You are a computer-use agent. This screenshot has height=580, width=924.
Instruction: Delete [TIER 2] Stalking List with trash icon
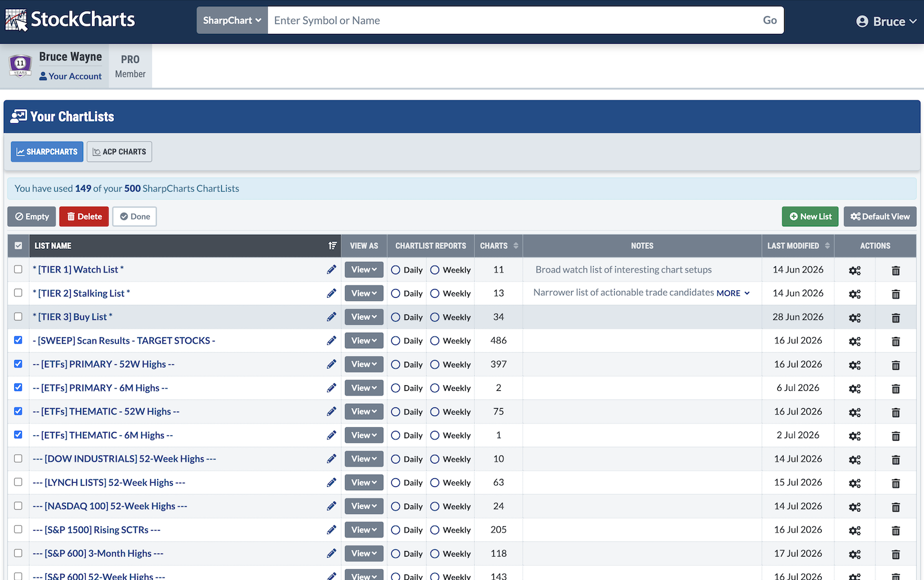(x=896, y=294)
